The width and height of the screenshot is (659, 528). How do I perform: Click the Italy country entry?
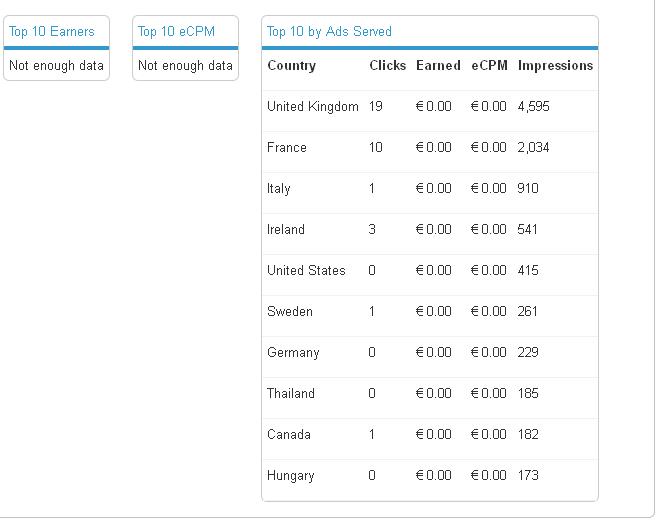point(279,188)
